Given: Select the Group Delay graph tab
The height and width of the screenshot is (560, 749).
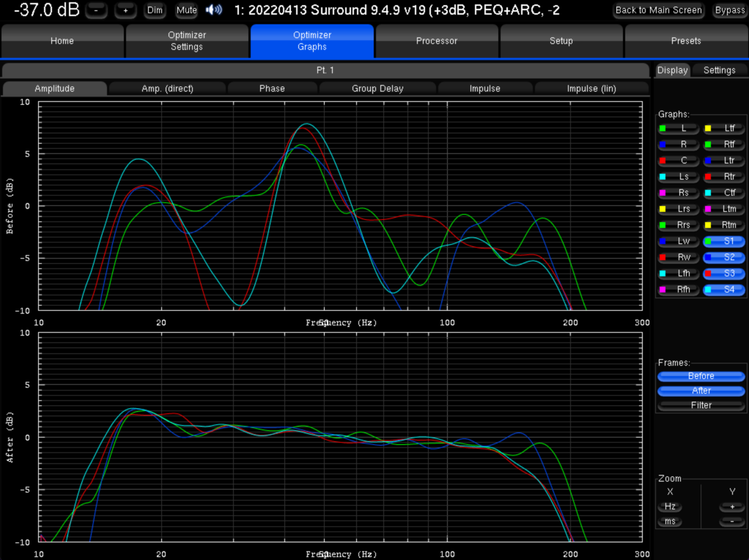Looking at the screenshot, I should pyautogui.click(x=377, y=89).
